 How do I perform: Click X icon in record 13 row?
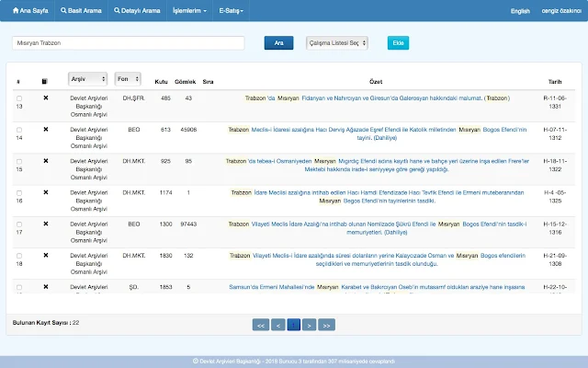coord(46,98)
